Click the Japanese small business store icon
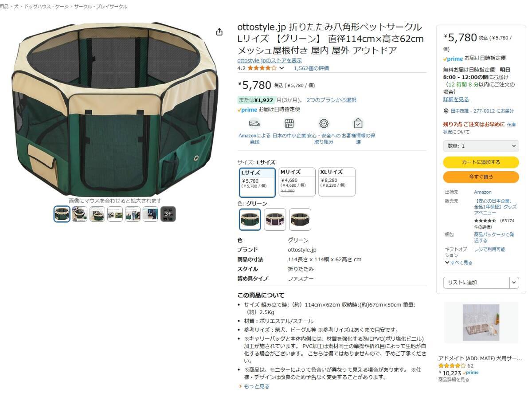This screenshot has width=532, height=393. click(289, 123)
